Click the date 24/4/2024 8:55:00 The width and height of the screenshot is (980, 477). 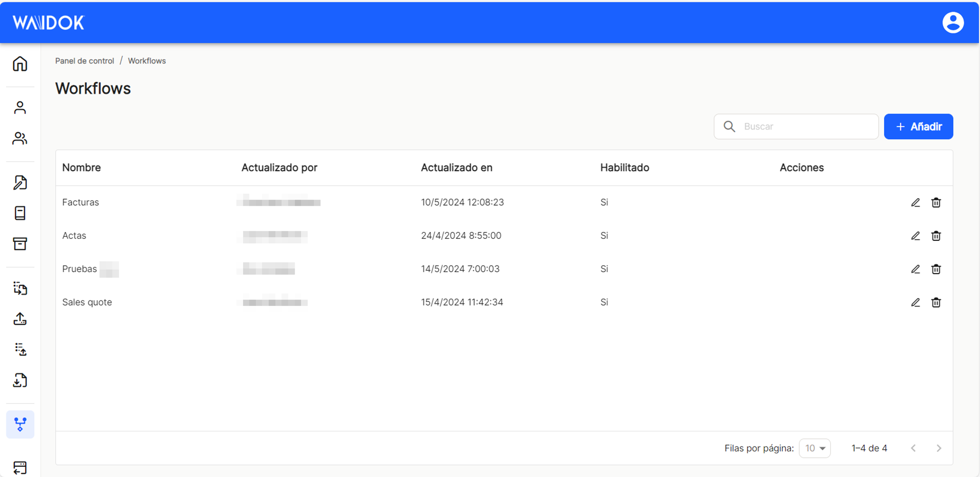pyautogui.click(x=461, y=236)
